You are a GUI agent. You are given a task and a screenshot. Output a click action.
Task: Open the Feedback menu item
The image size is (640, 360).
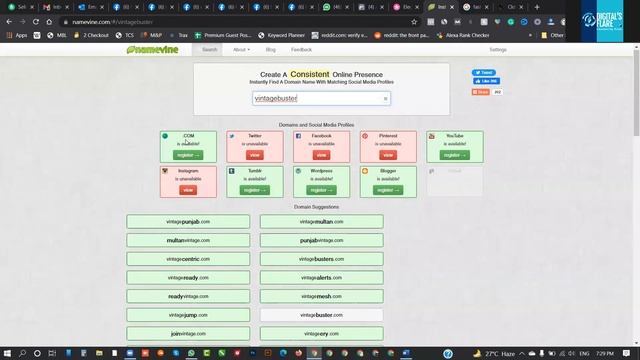point(301,50)
